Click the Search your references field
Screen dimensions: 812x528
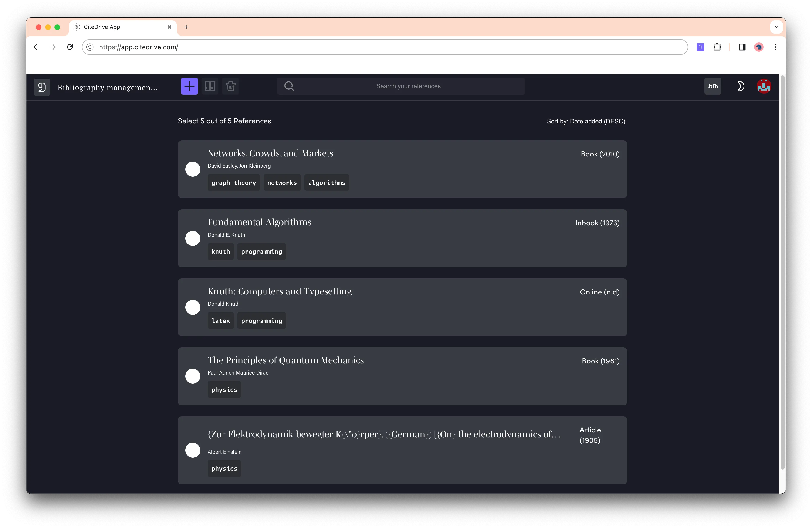(x=408, y=86)
